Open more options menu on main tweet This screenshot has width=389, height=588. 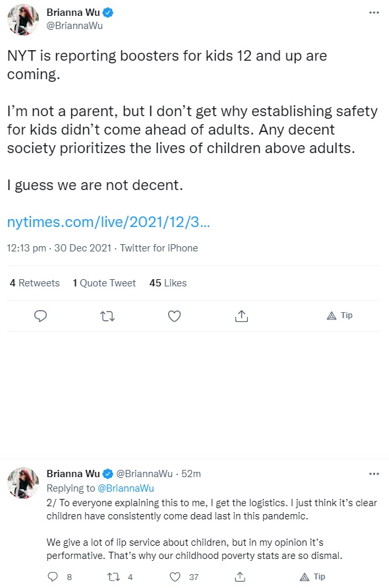click(x=374, y=13)
